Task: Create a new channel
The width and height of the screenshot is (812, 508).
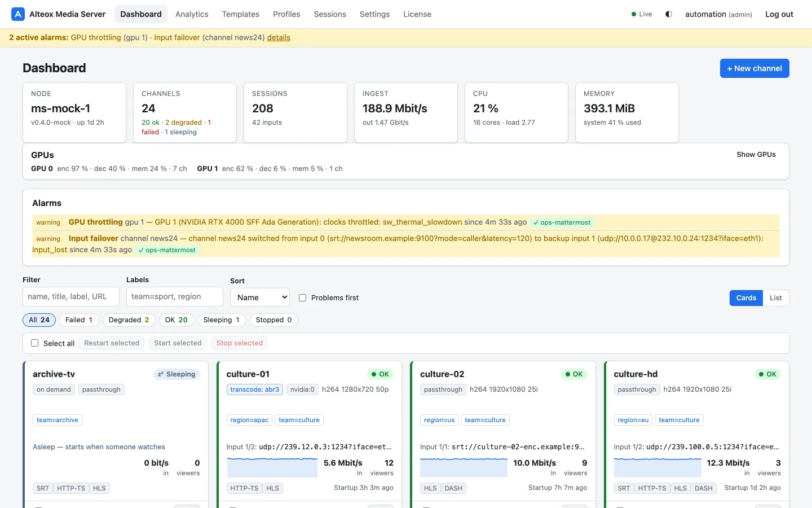Action: coord(754,68)
